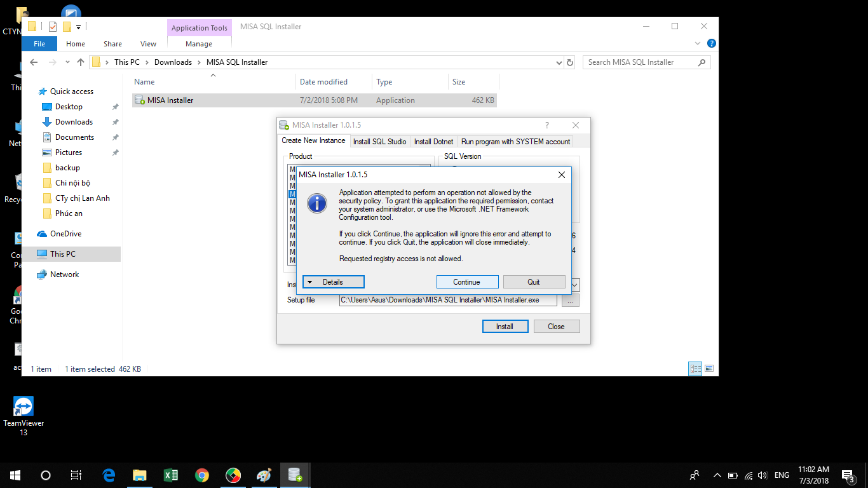Open the CTy chị Lan Anh folder
This screenshot has width=868, height=488.
82,198
